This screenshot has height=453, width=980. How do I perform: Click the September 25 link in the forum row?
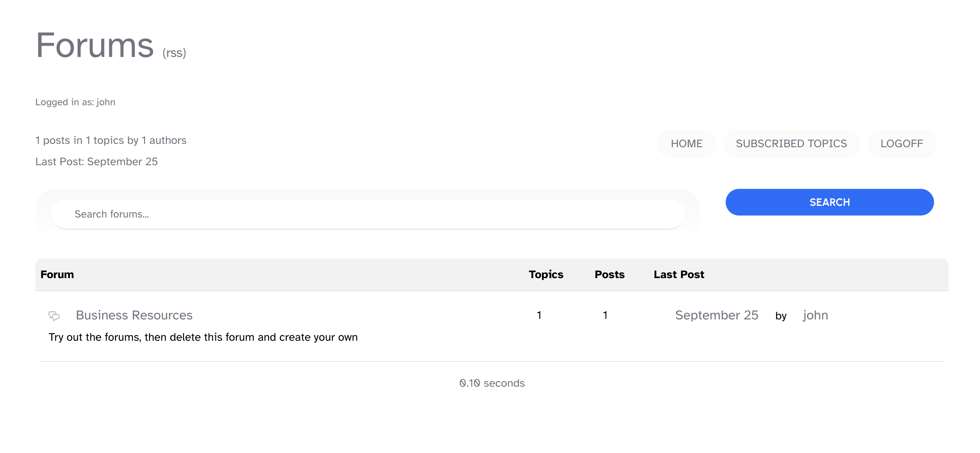coord(716,315)
